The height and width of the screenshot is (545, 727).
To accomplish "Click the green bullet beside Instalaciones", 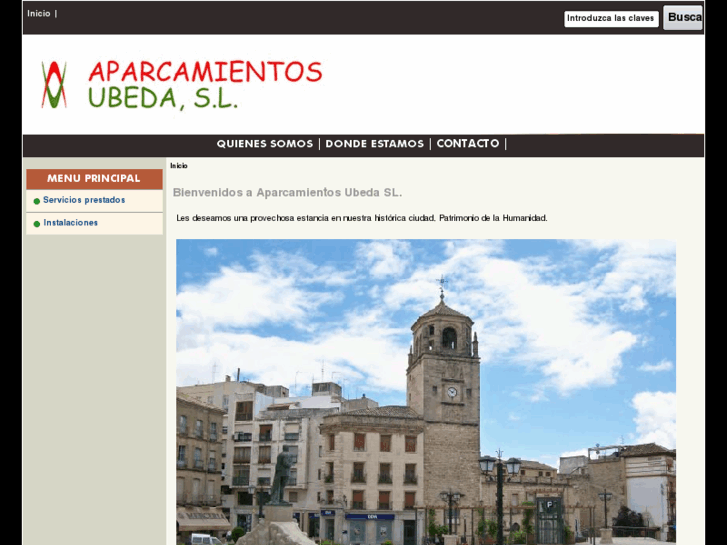I will click(x=37, y=224).
